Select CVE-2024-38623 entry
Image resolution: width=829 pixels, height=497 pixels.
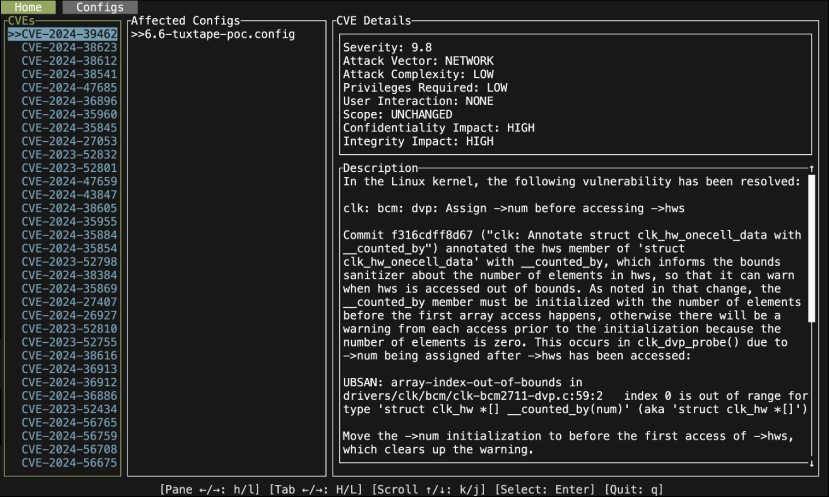[x=69, y=47]
